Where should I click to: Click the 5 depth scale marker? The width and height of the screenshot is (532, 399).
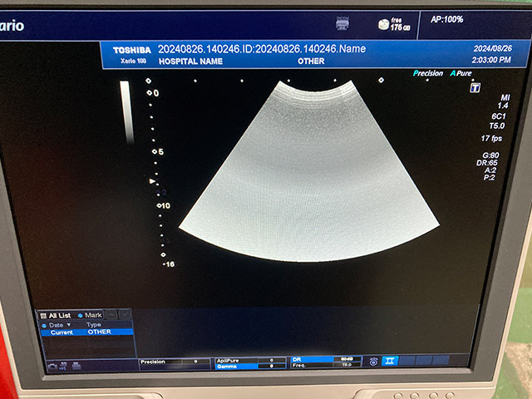pyautogui.click(x=158, y=151)
